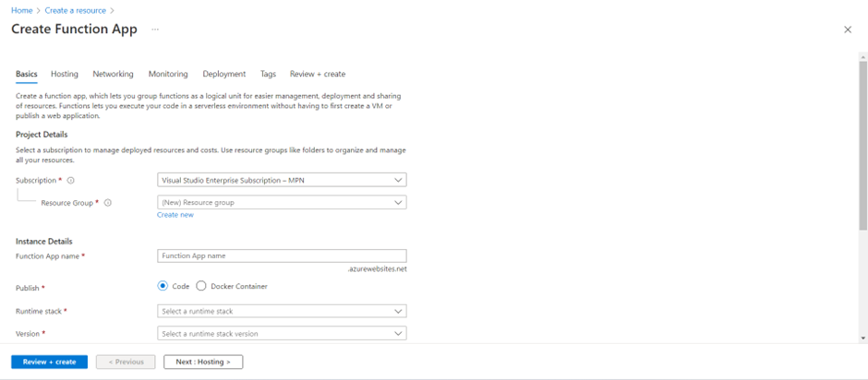Click the blue Review + create button
This screenshot has height=380, width=868.
pos(49,362)
